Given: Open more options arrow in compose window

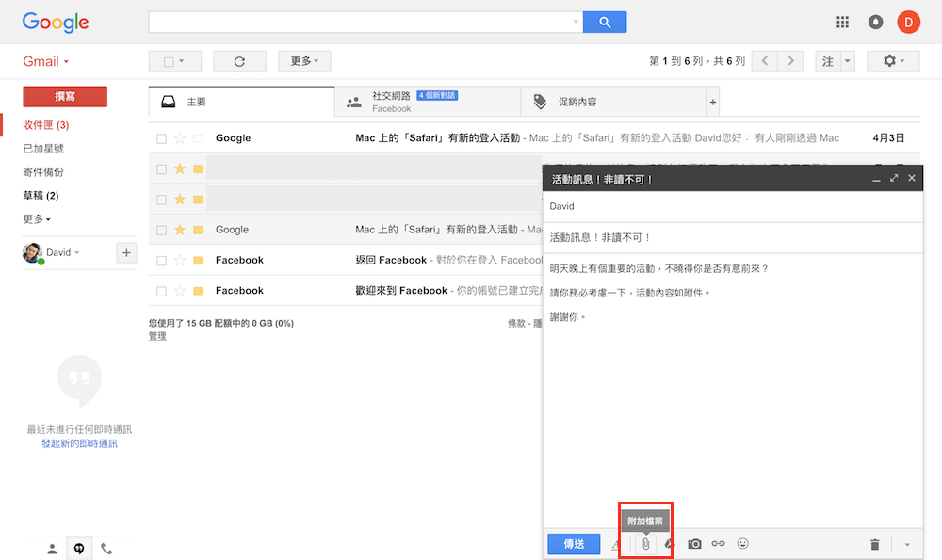Looking at the screenshot, I should tap(907, 544).
